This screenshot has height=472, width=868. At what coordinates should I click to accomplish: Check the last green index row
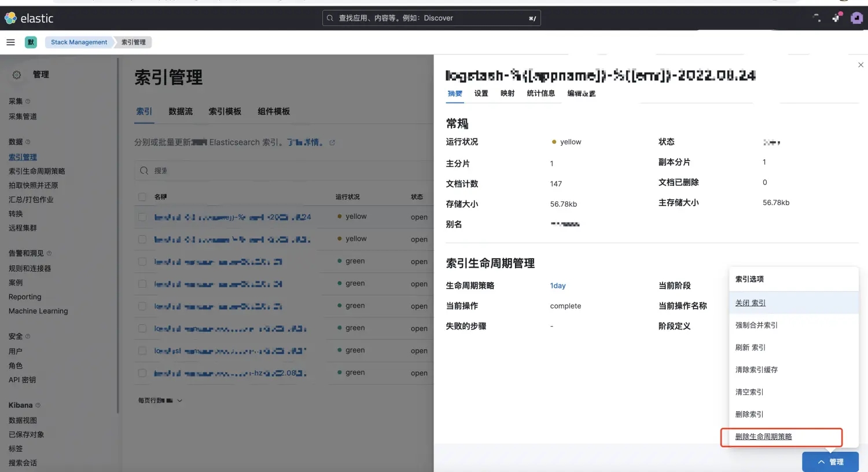[x=142, y=373]
